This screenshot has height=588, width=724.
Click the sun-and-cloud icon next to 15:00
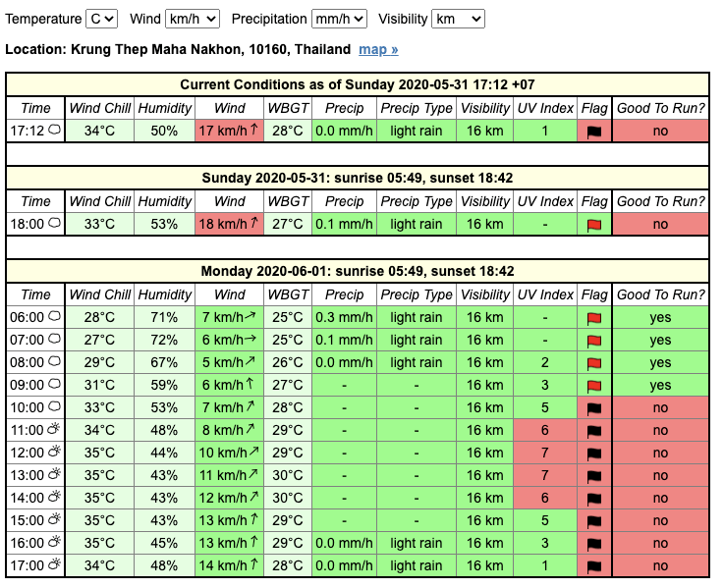pyautogui.click(x=55, y=520)
